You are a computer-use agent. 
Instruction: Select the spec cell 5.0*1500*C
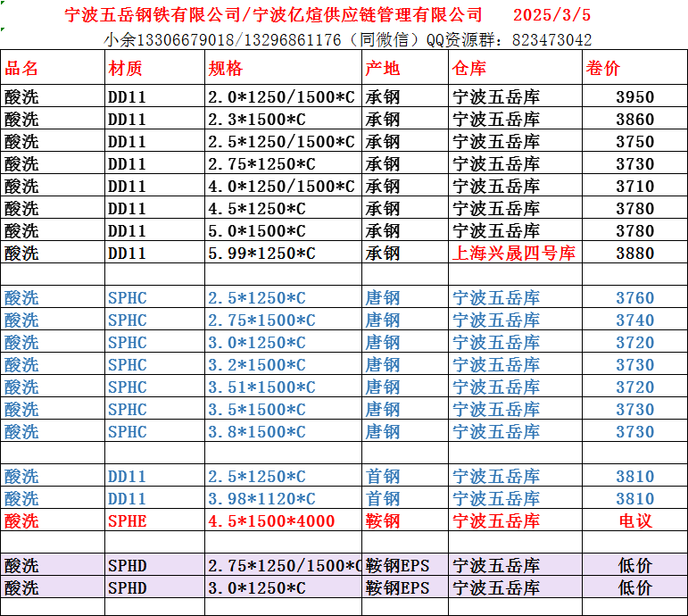(284, 230)
